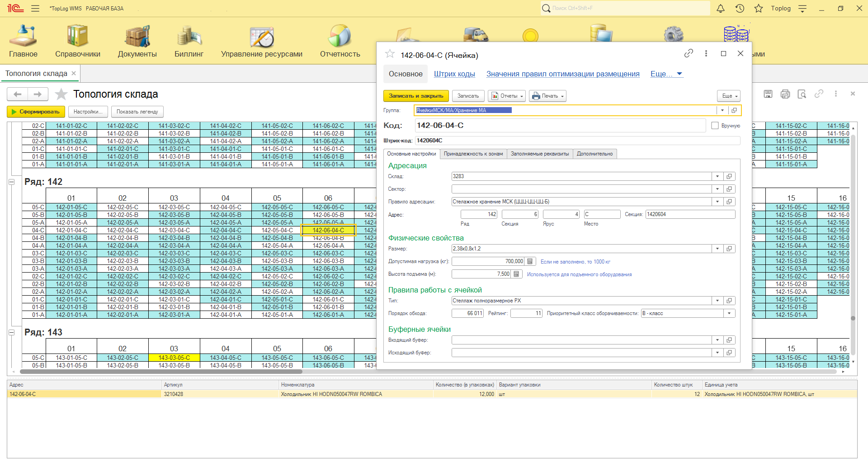The height and width of the screenshot is (462, 868).
Task: Close the Топология склада tab
Action: (x=74, y=73)
